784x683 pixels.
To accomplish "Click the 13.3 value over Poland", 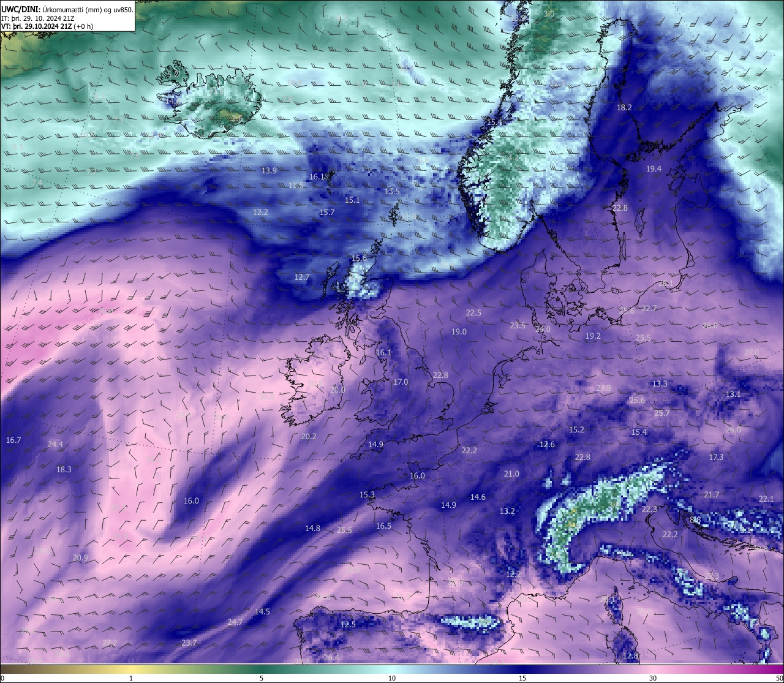I will (x=660, y=383).
